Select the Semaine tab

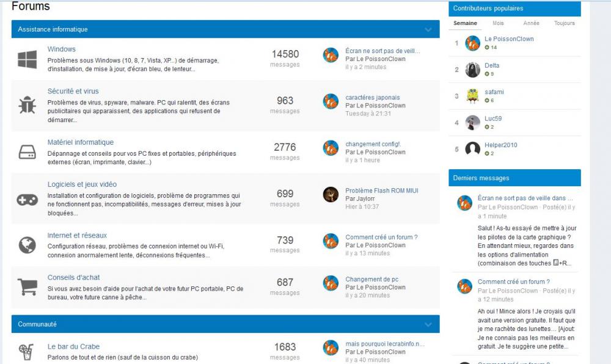[x=465, y=23]
